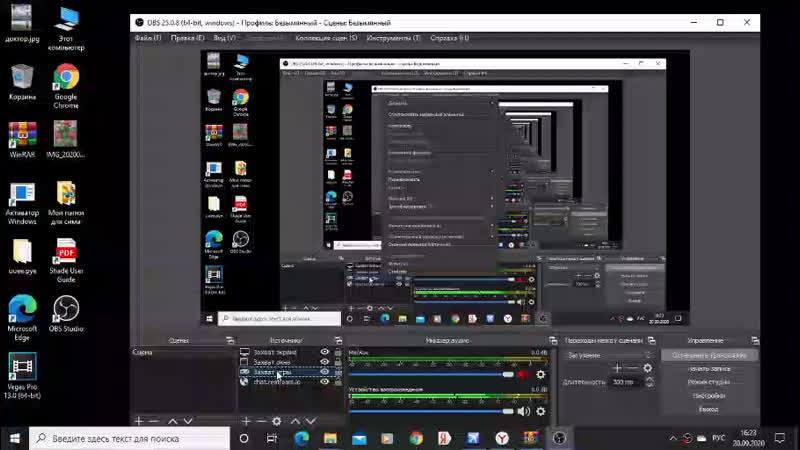Open the Инструменты menu
The width and height of the screenshot is (800, 450).
pos(393,38)
